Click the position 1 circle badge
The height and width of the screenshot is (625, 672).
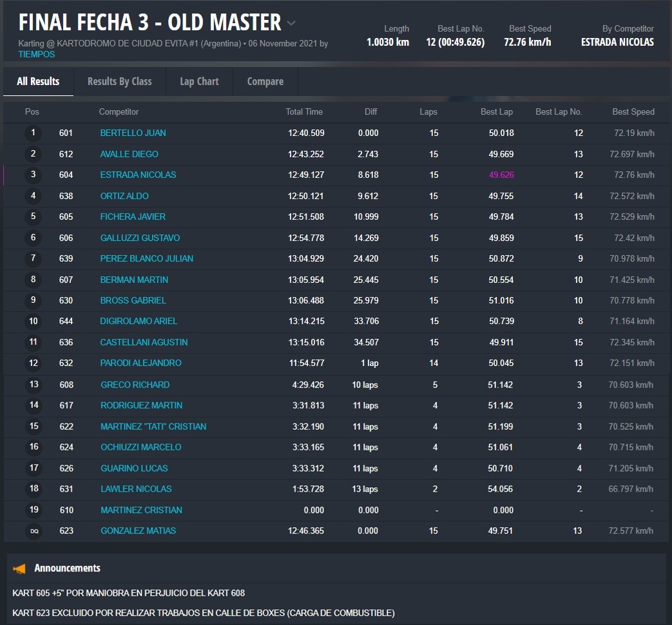pos(33,133)
